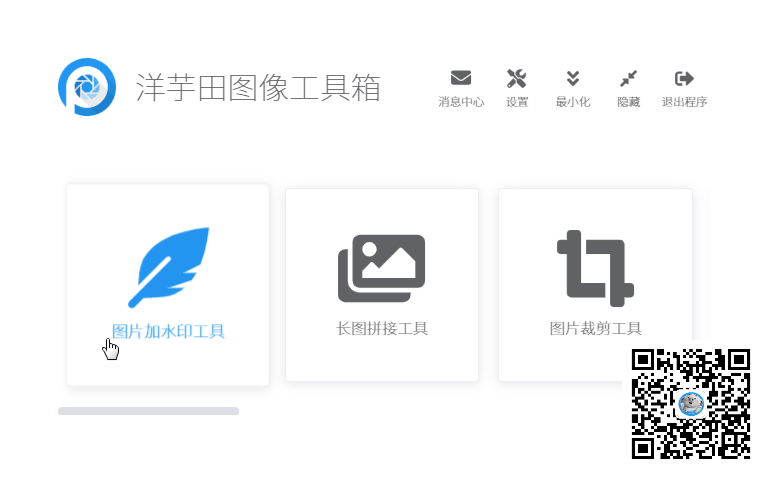This screenshot has height=481, width=770.
Task: Click the 洋芋田图像工具箱 title text
Action: (x=258, y=88)
